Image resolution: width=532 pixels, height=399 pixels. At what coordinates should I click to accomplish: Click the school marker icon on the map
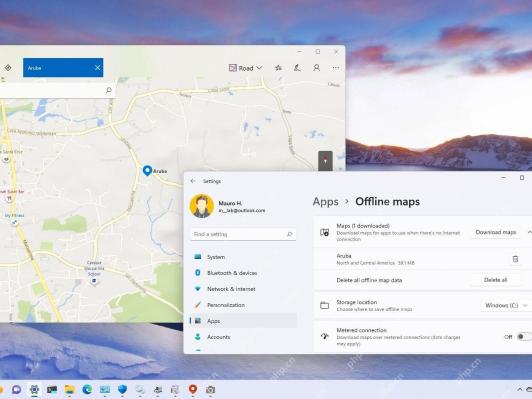94,281
